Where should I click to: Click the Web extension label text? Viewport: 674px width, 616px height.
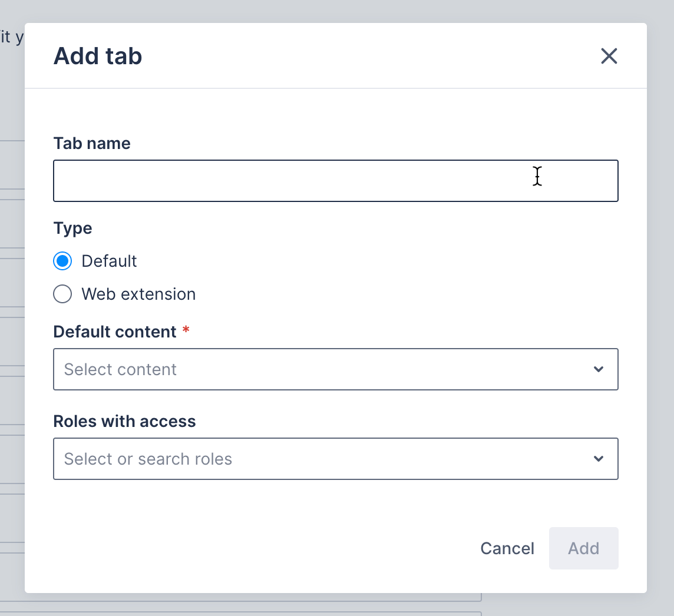[138, 294]
